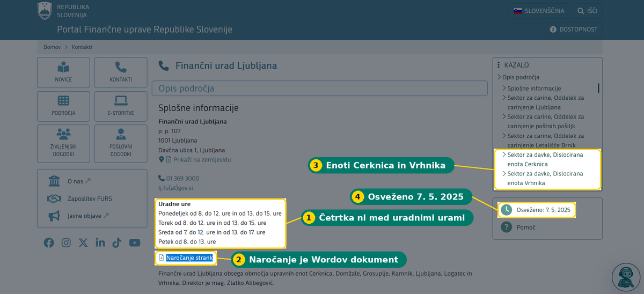The height and width of the screenshot is (294, 644).
Task: Click the Pomoč question mark icon
Action: (506, 227)
